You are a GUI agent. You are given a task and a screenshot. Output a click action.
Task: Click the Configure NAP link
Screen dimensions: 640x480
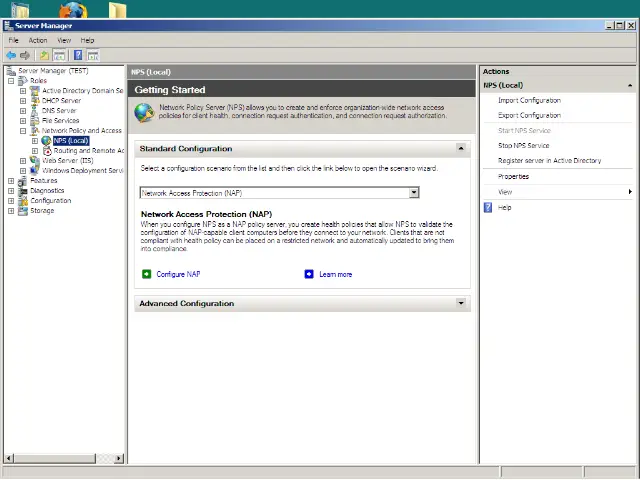(x=178, y=274)
